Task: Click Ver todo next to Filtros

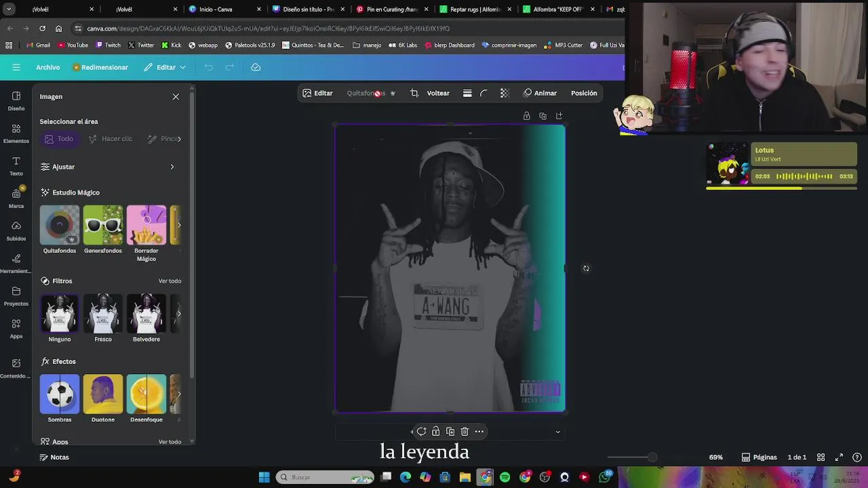Action: point(170,281)
